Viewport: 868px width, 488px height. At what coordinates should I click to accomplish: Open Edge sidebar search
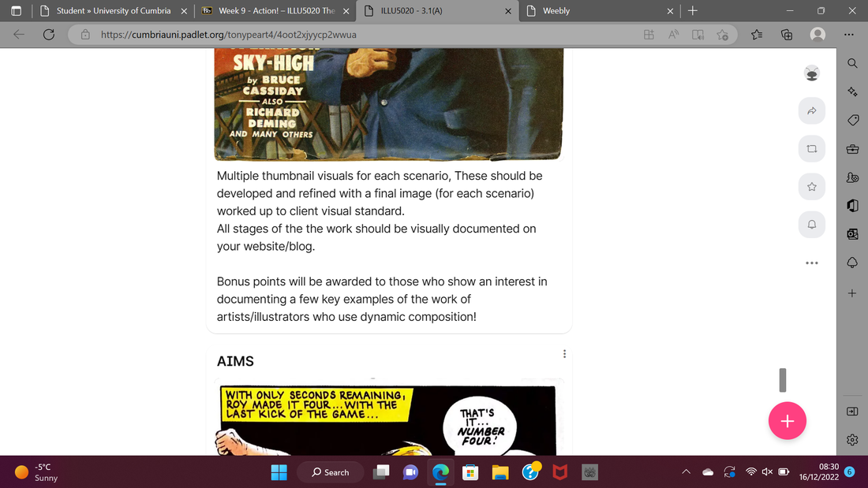coord(852,63)
